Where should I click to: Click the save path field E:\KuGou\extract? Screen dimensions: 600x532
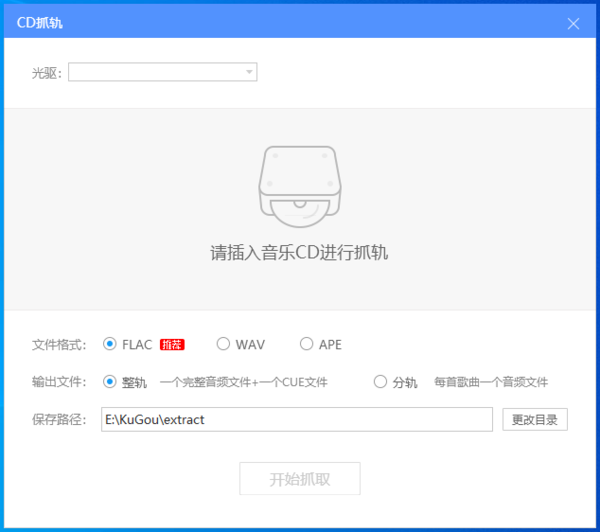297,419
